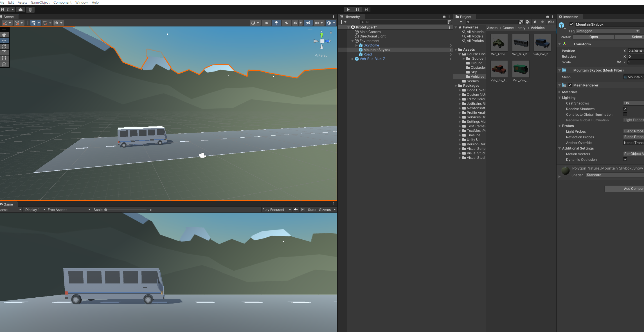Toggle hidden objects visibility in Scene toolbar
Screen dimensions: 644x332
[x=308, y=23]
